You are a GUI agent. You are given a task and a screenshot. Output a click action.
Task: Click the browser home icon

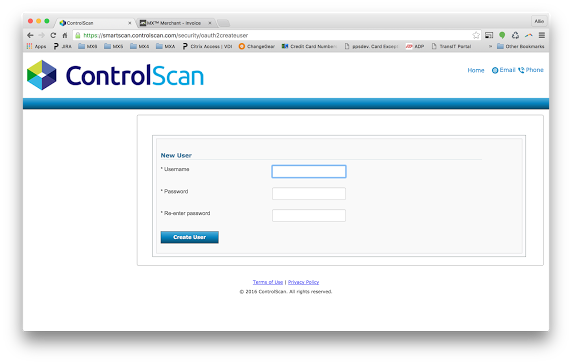(x=65, y=35)
